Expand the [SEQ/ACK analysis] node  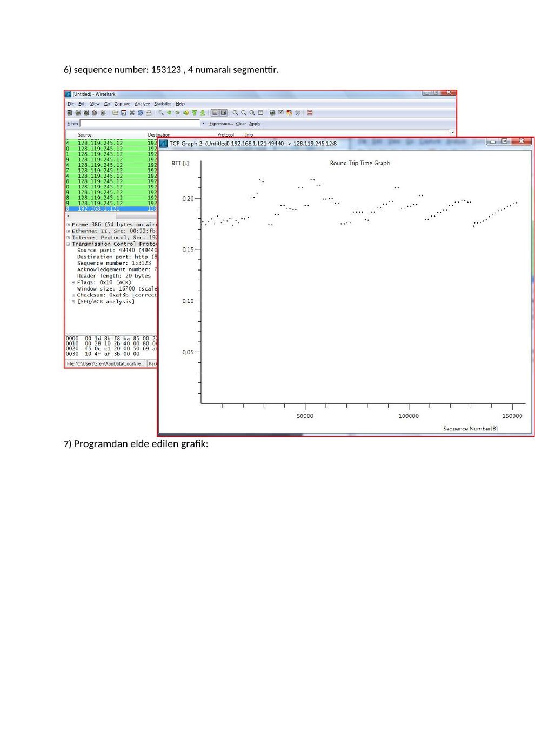(73, 302)
